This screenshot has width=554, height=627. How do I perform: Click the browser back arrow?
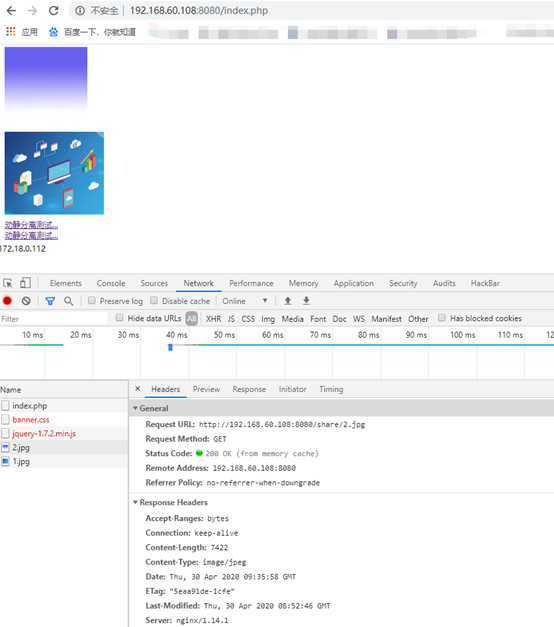11,11
